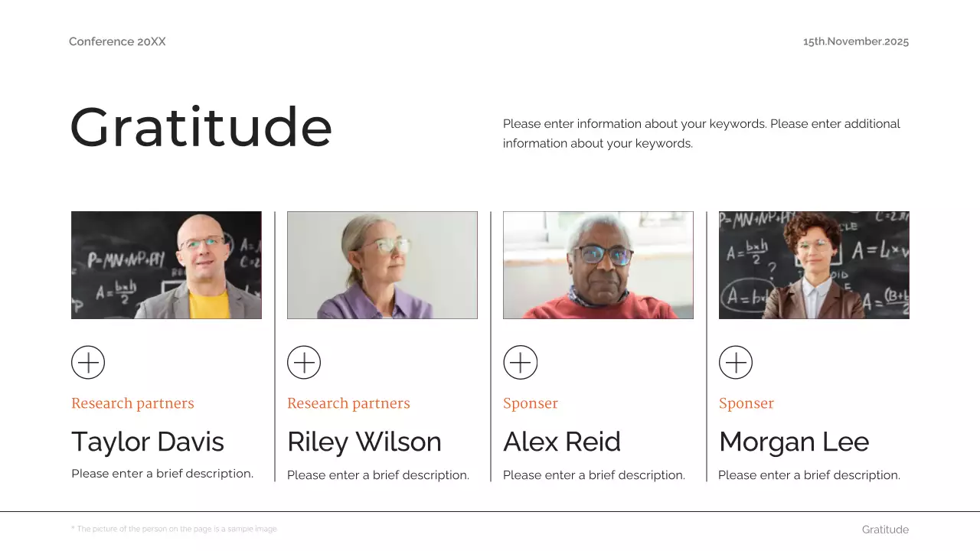Viewport: 980px width, 551px height.
Task: Click the large Gratitude title
Action: (x=201, y=127)
